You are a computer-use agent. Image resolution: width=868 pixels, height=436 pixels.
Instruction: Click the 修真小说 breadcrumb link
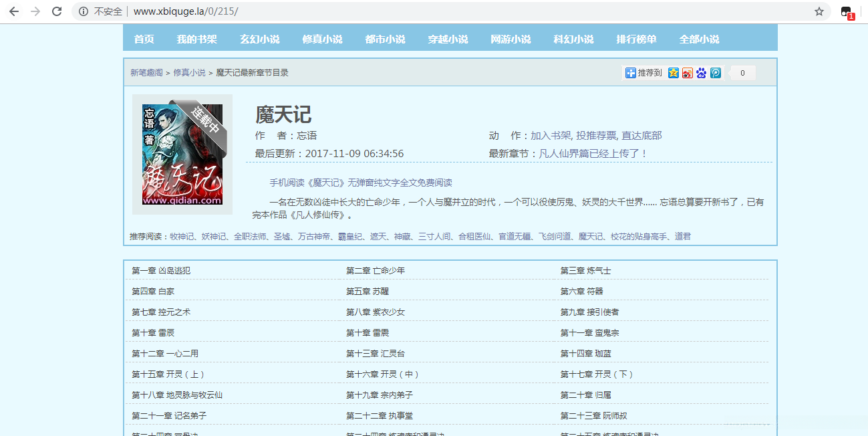point(190,73)
